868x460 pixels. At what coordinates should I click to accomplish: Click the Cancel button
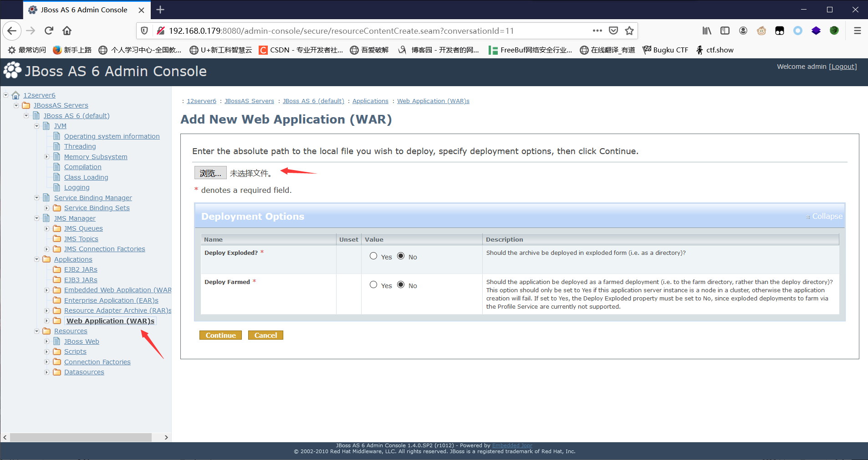coord(266,335)
